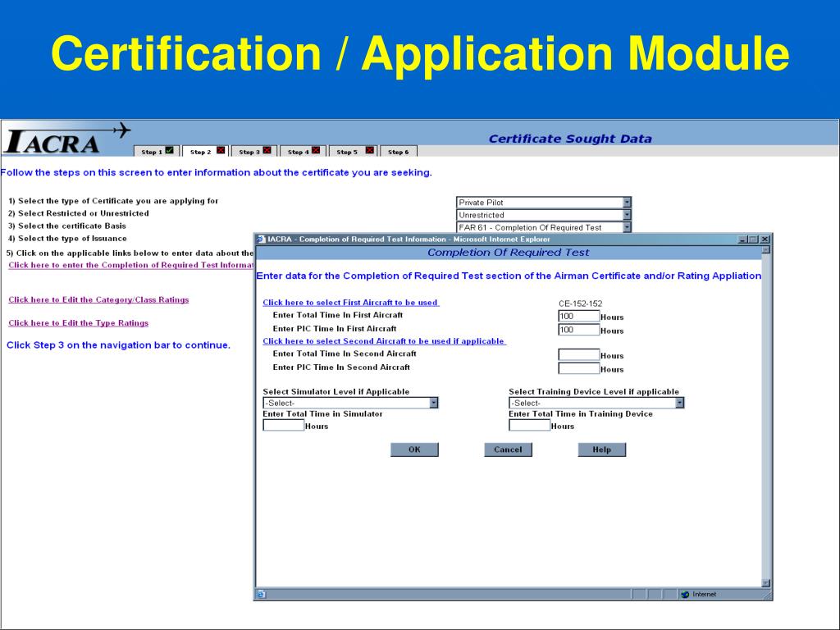Click Total Time In Second Aircraft field
The image size is (840, 630).
578,354
